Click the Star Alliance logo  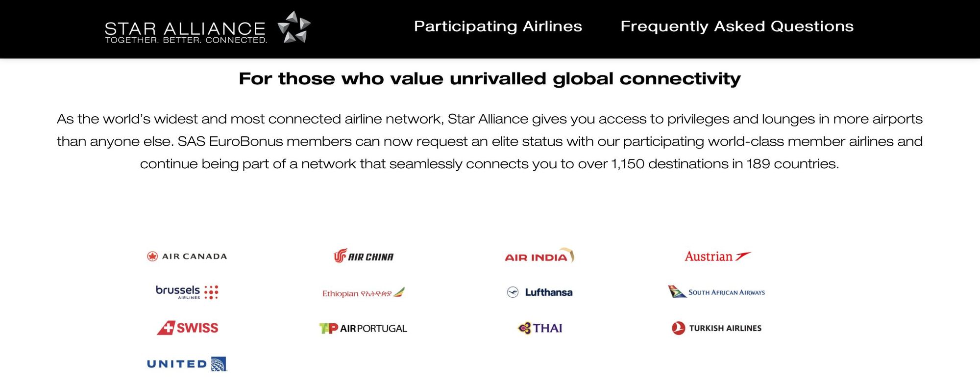click(x=208, y=27)
